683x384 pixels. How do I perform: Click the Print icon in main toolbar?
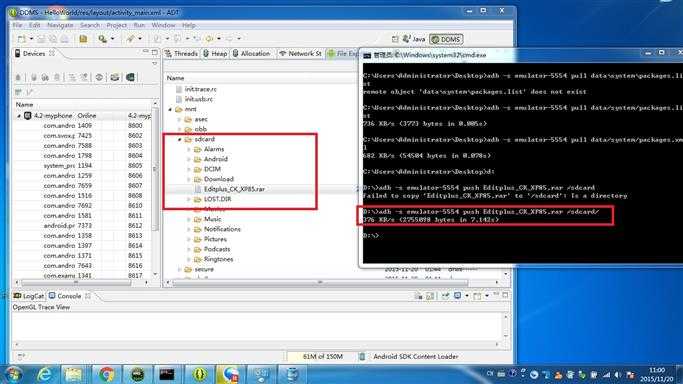(64, 39)
